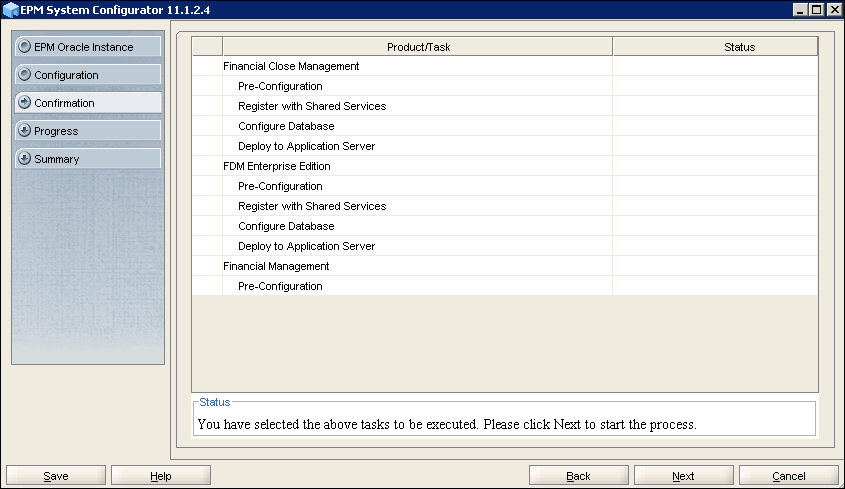Save the current configuration
Image resolution: width=845 pixels, height=489 pixels.
(x=56, y=476)
